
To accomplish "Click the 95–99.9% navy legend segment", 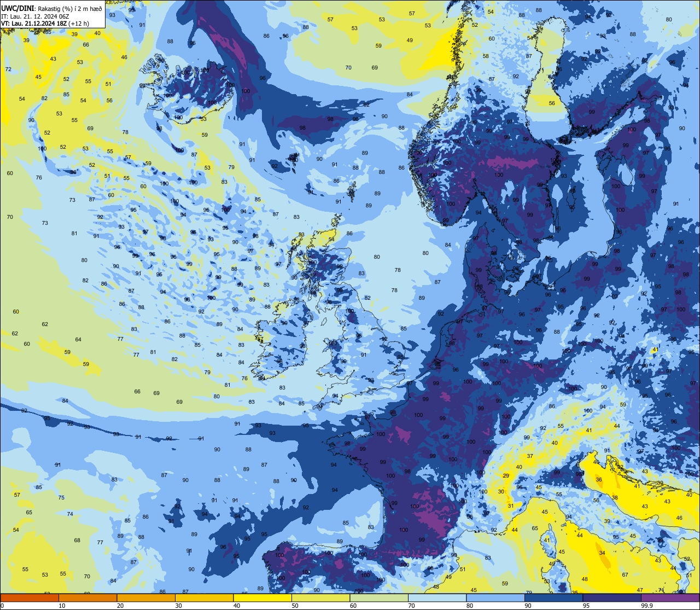I will 612,598.
